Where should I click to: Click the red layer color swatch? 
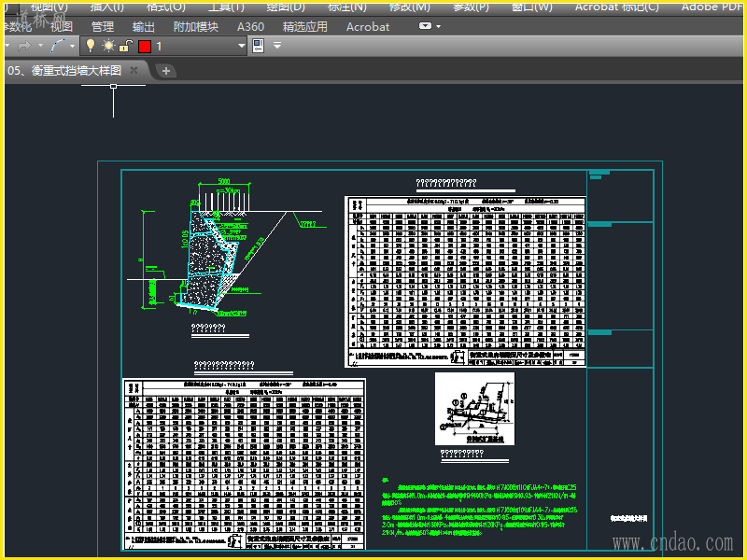pos(145,46)
